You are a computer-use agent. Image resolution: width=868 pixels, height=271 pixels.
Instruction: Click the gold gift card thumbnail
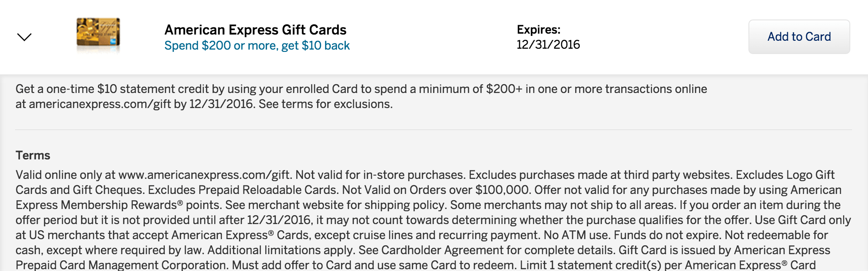click(x=98, y=33)
